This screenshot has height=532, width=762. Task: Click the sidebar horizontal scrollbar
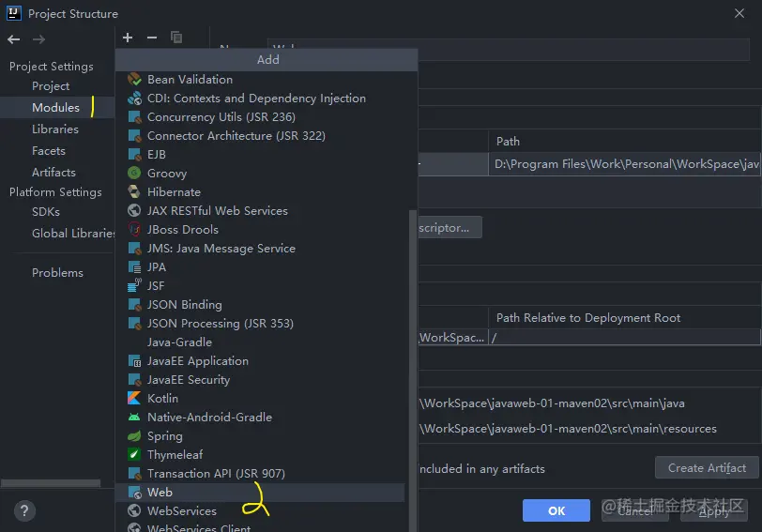pos(51,483)
